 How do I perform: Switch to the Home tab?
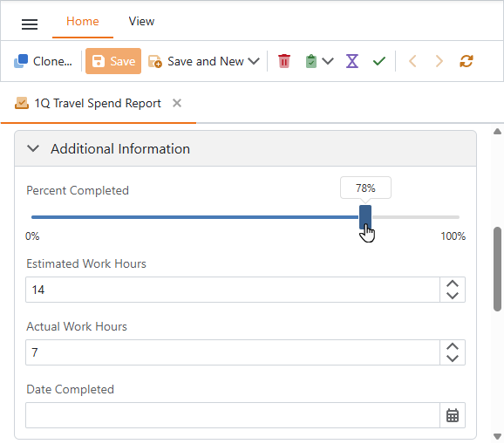83,22
